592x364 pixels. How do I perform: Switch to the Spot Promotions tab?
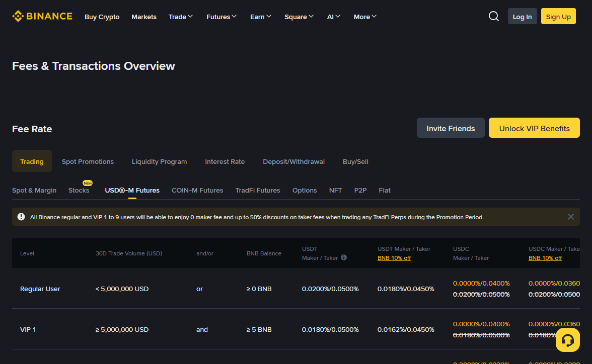click(x=88, y=161)
